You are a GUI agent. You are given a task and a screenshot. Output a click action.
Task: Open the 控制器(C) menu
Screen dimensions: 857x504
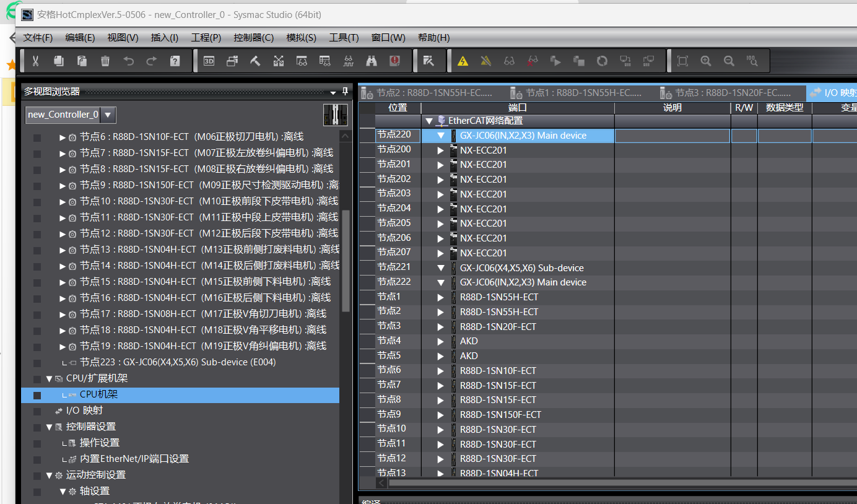click(253, 37)
